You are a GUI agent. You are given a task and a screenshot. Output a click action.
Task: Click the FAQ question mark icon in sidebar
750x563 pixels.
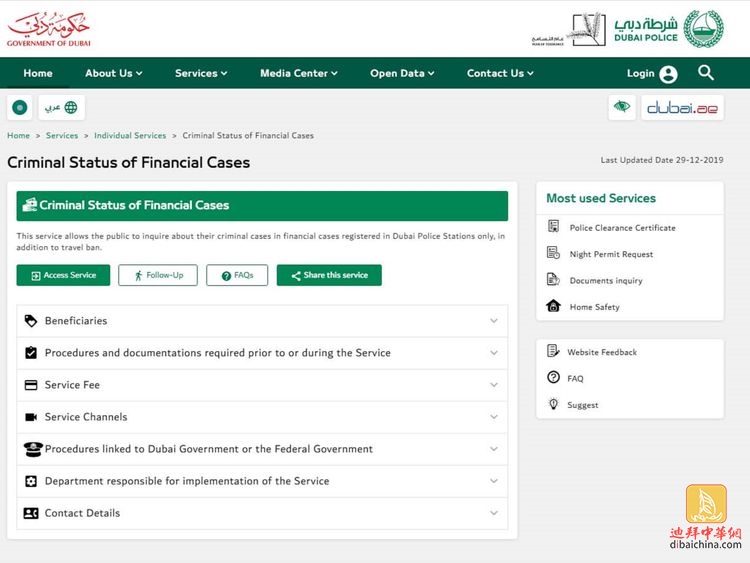[553, 378]
